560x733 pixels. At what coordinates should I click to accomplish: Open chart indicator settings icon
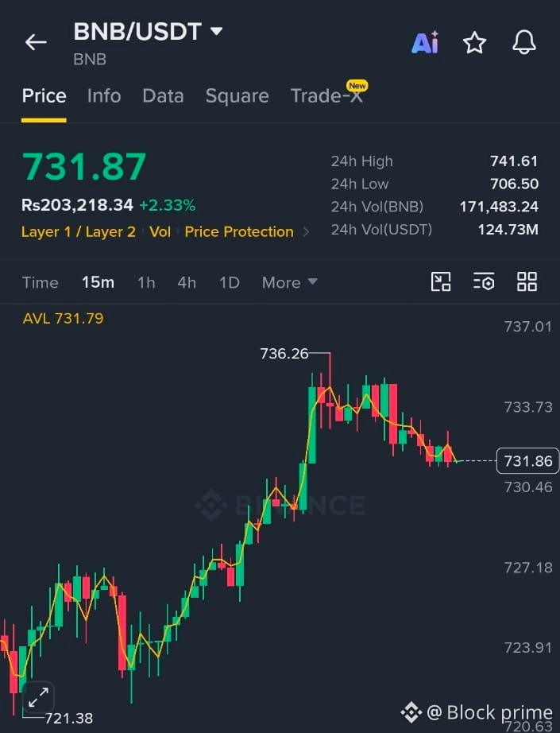tap(484, 282)
